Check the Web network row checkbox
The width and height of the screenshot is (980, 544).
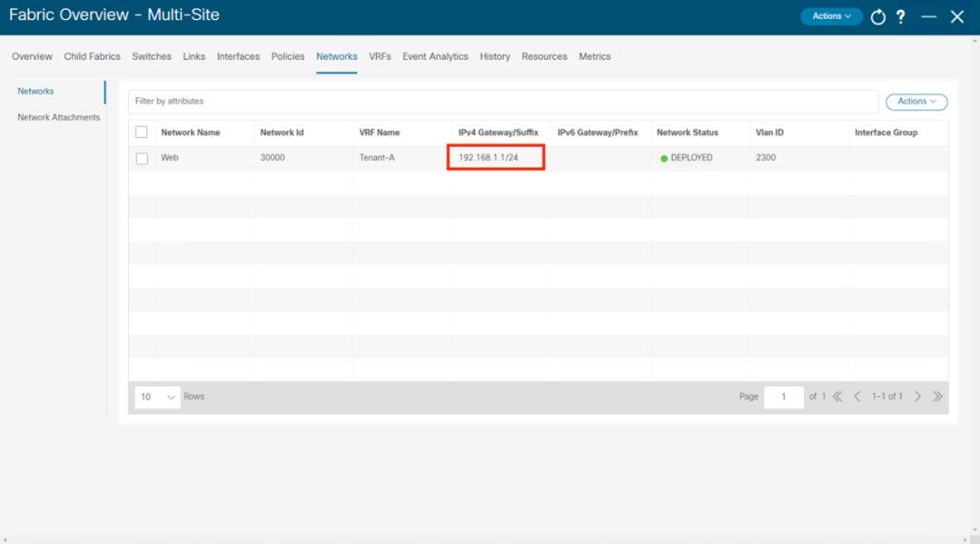[142, 159]
